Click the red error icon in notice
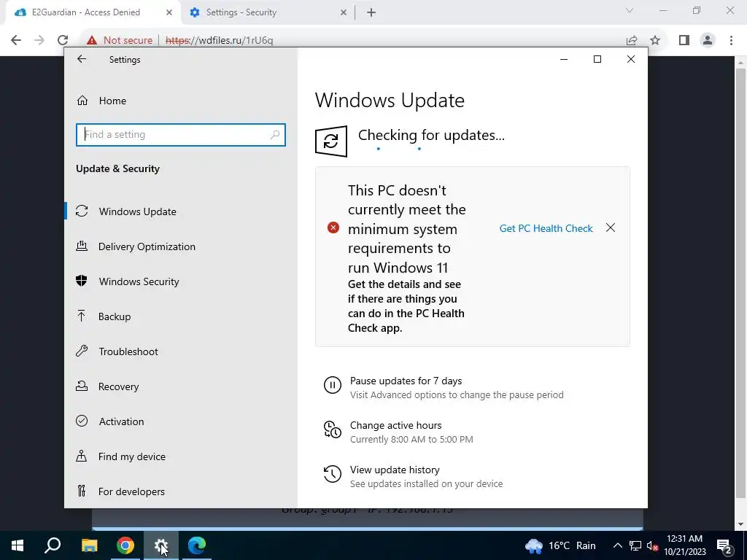 pos(333,227)
